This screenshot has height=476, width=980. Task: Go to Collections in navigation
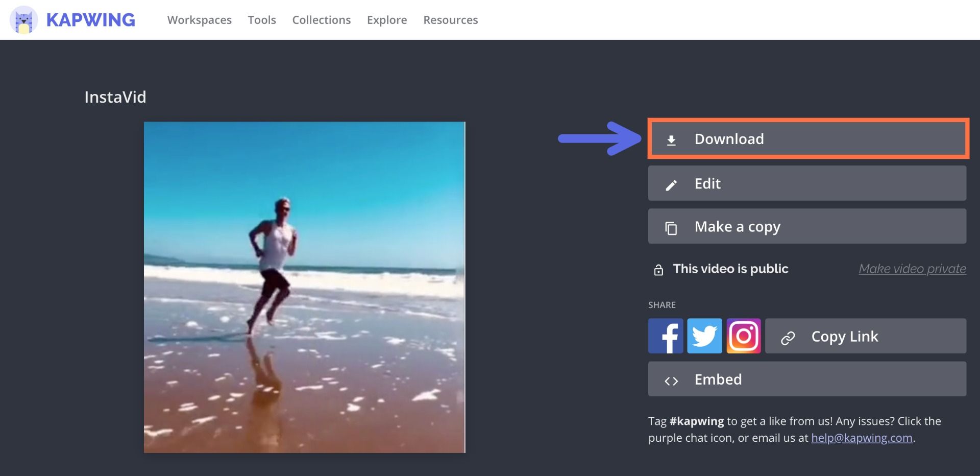[321, 20]
